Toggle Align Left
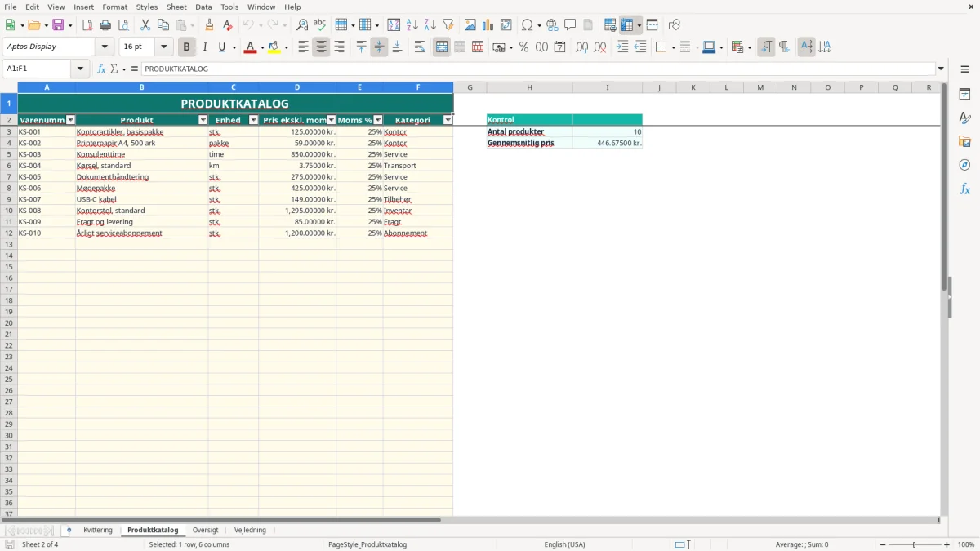This screenshot has height=551, width=980. [303, 47]
